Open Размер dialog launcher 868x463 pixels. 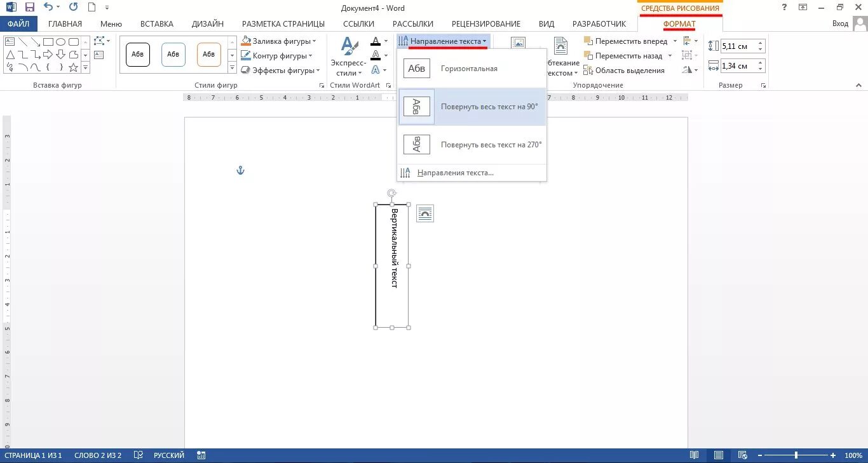pyautogui.click(x=763, y=85)
